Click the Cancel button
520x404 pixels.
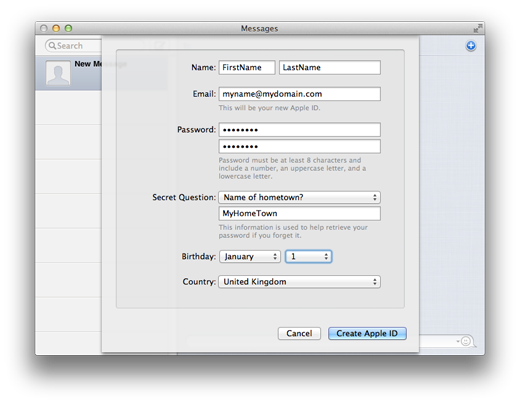299,333
